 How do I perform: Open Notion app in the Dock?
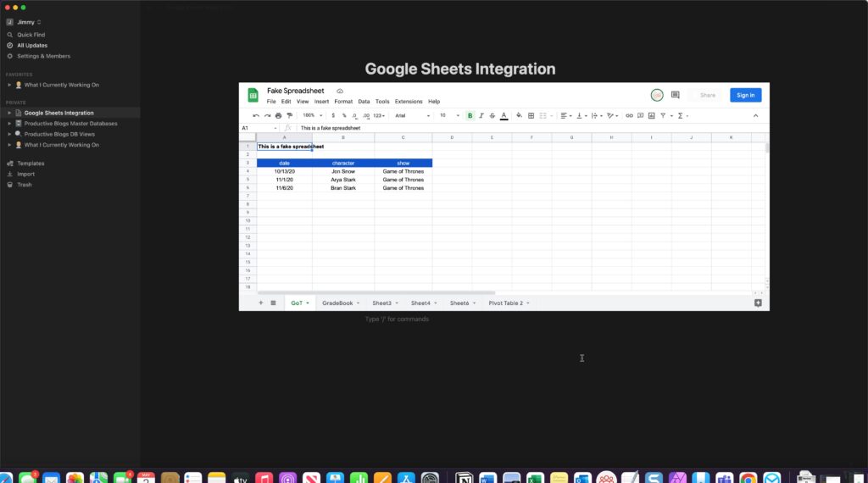coord(464,478)
